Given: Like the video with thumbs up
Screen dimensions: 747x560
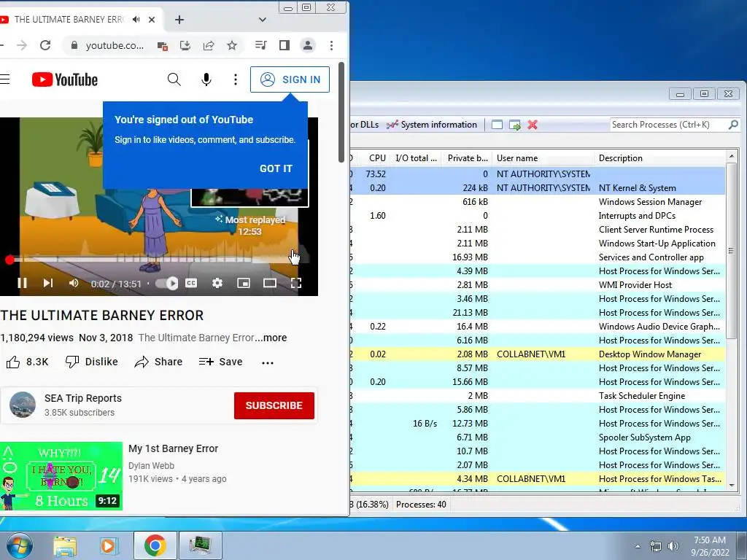Looking at the screenshot, I should [x=27, y=362].
